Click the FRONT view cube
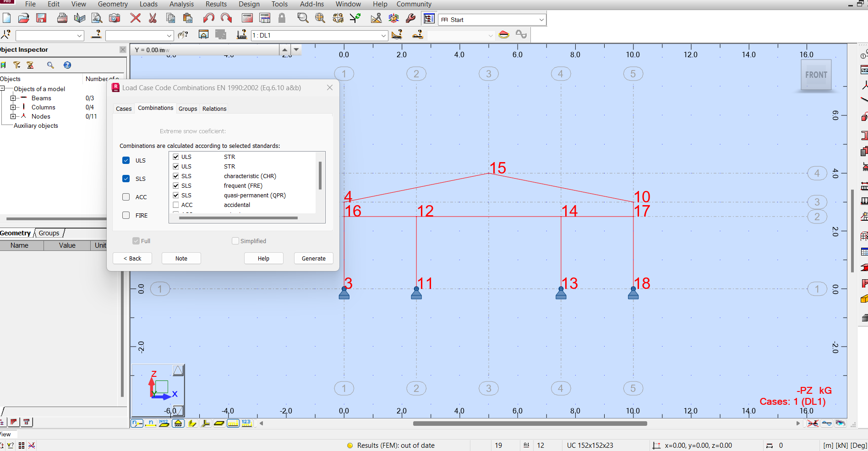Image resolution: width=868 pixels, height=451 pixels. point(816,75)
